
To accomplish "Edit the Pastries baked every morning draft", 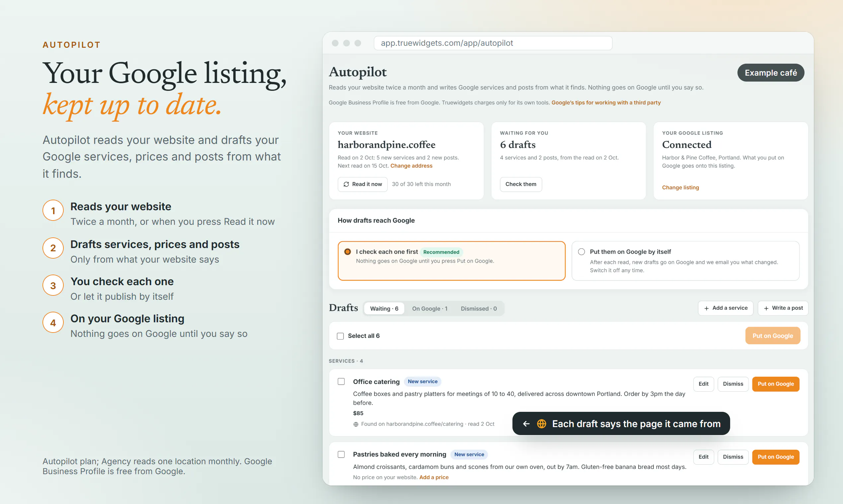I will [x=703, y=457].
